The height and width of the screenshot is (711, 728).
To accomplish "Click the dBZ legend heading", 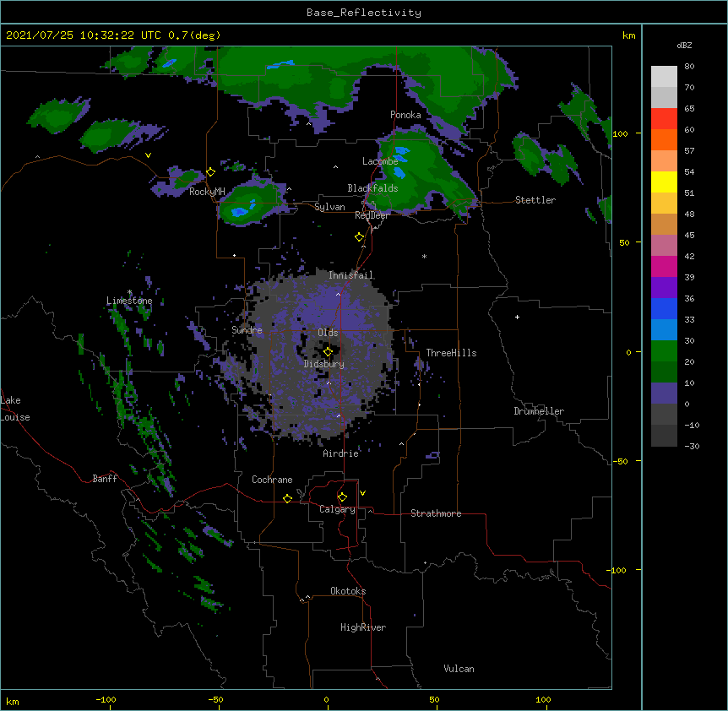I will 684,45.
